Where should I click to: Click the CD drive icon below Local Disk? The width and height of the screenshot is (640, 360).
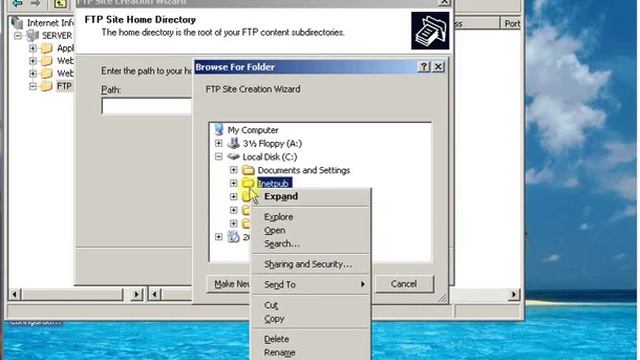point(233,236)
